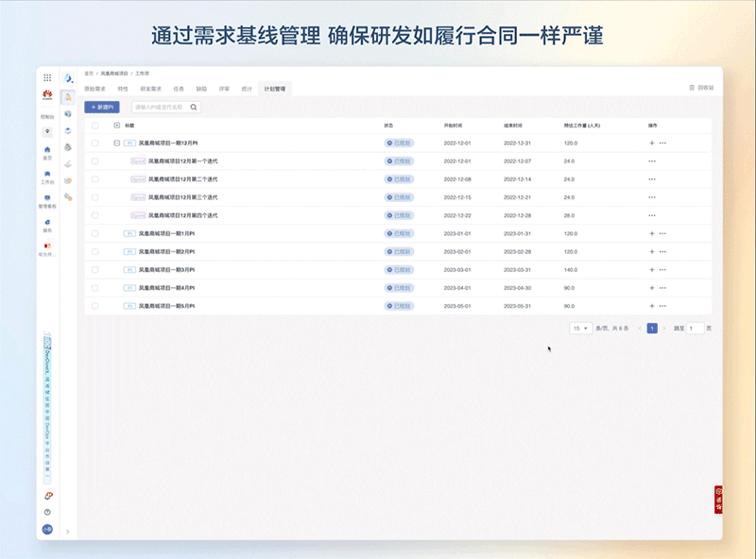Open the 管理看板 sidebar icon
This screenshot has height=559, width=756.
pos(45,198)
